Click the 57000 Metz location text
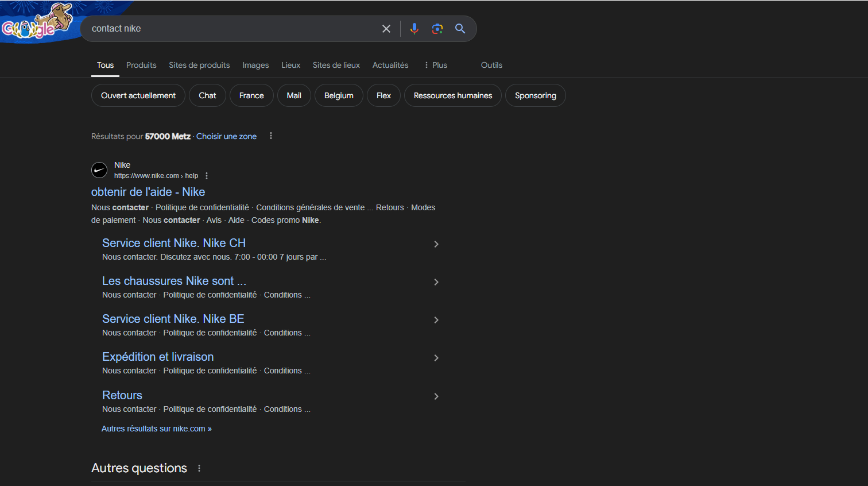 coord(168,136)
